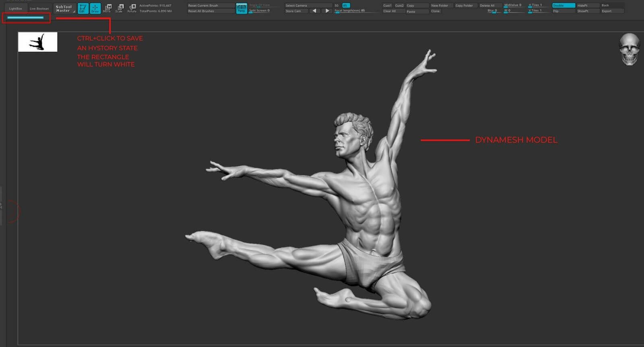Select the 85 focal length preset

pyautogui.click(x=346, y=6)
